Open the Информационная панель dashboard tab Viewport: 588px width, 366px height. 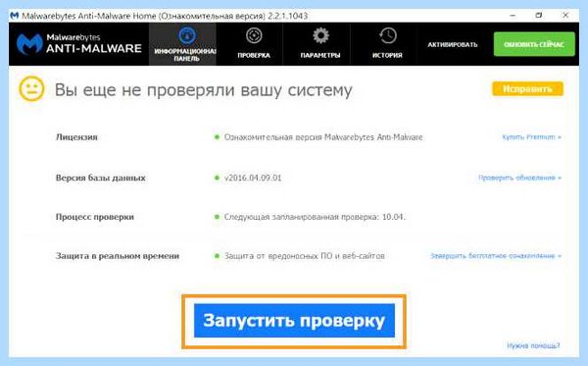[x=182, y=44]
